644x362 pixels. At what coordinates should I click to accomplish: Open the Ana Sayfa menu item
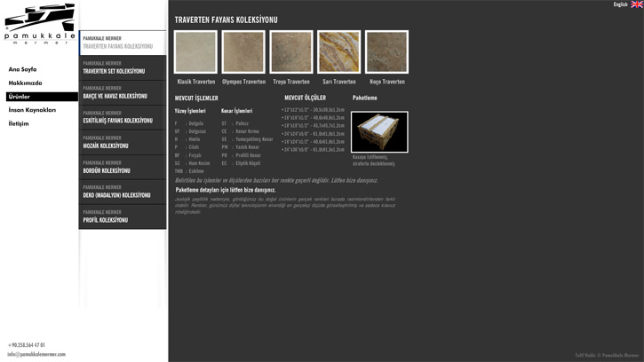click(x=23, y=69)
